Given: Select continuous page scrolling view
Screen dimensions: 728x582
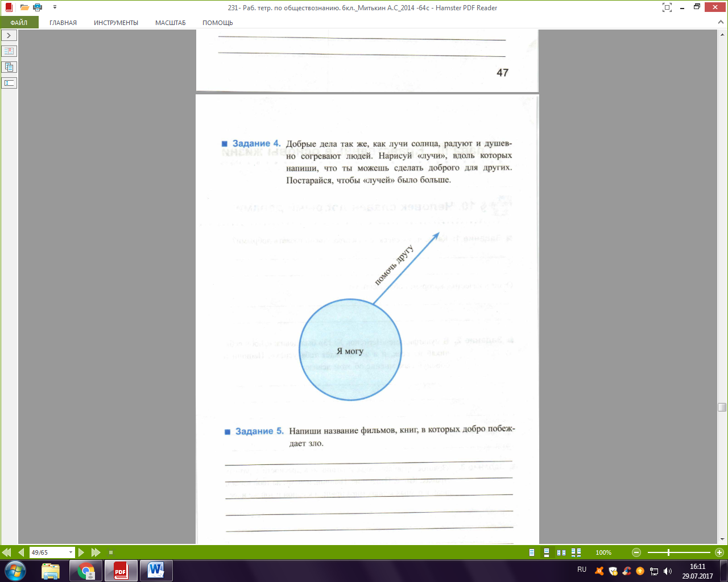Looking at the screenshot, I should coord(546,552).
